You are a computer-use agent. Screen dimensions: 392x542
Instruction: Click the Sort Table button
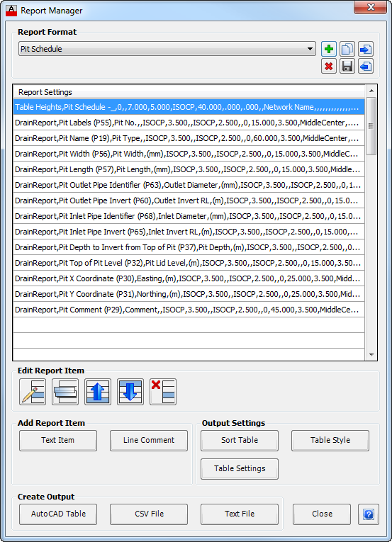coord(240,441)
